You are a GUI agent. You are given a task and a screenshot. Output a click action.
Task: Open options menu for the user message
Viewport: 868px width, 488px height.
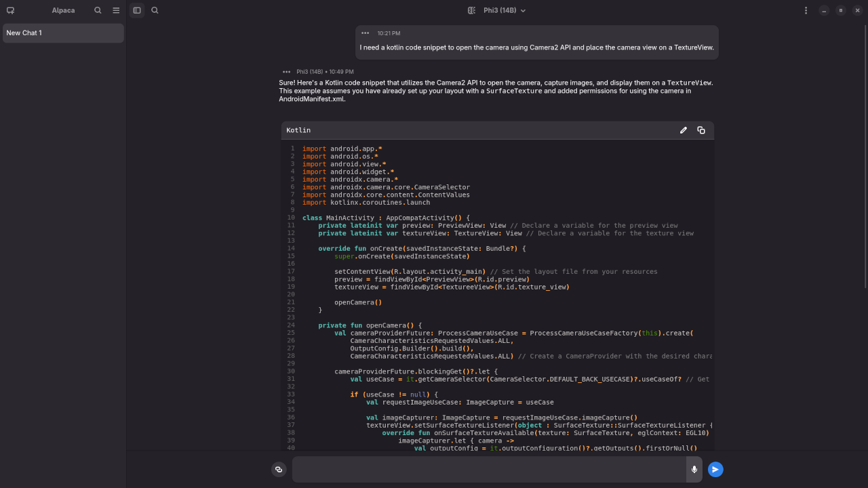[366, 33]
